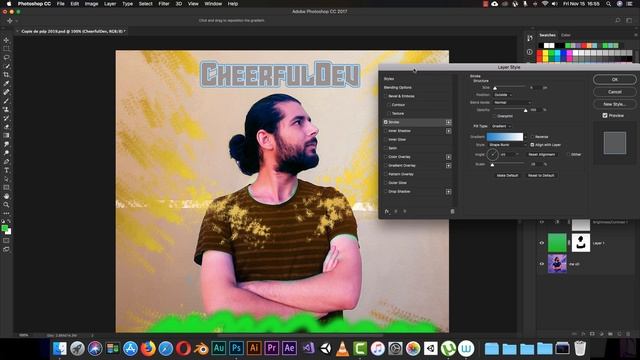The width and height of the screenshot is (640, 360).
Task: Add another Stroke effect with plus icon
Action: click(x=448, y=122)
